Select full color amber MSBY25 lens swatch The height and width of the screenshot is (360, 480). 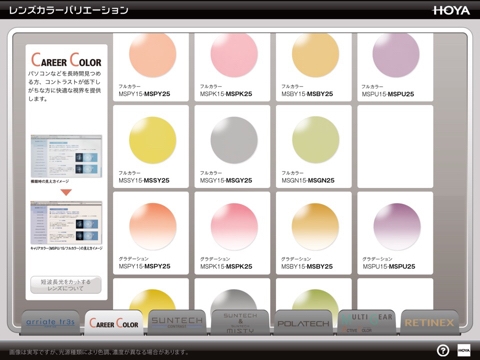(315, 55)
